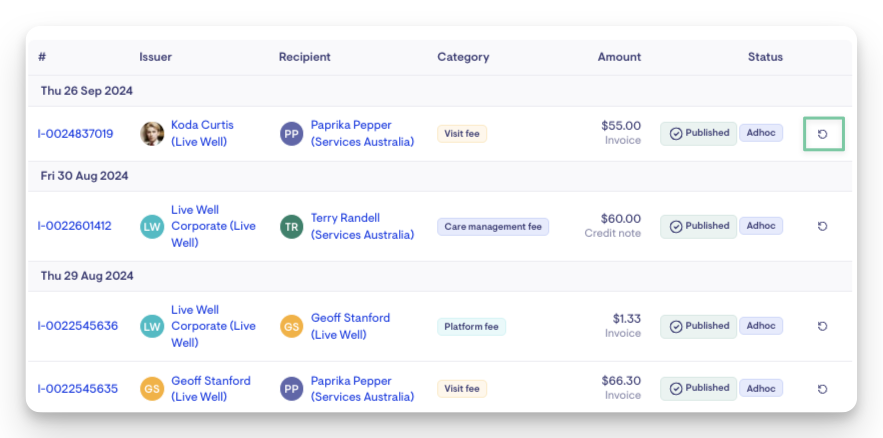Open credit note I-0022601412
The height and width of the screenshot is (438, 883).
pos(75,226)
